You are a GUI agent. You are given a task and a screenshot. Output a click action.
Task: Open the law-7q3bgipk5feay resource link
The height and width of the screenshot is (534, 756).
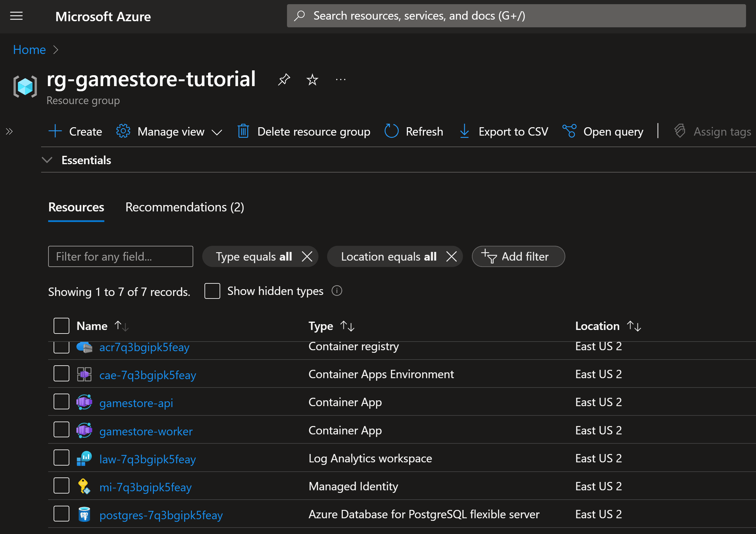pos(148,459)
